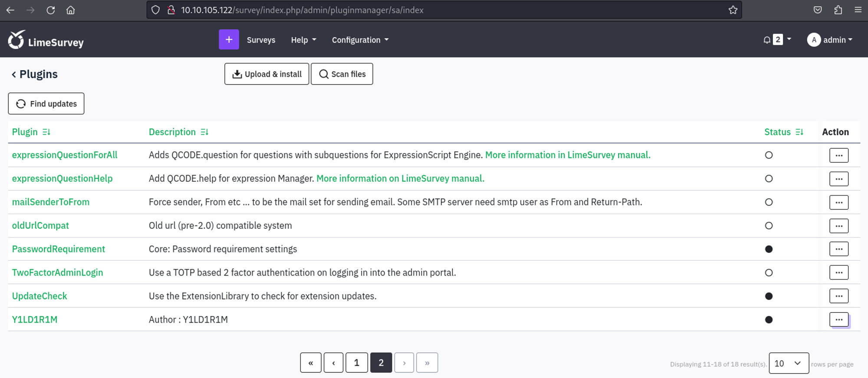Sort by Description column sort icon
This screenshot has width=868, height=378.
pyautogui.click(x=204, y=132)
